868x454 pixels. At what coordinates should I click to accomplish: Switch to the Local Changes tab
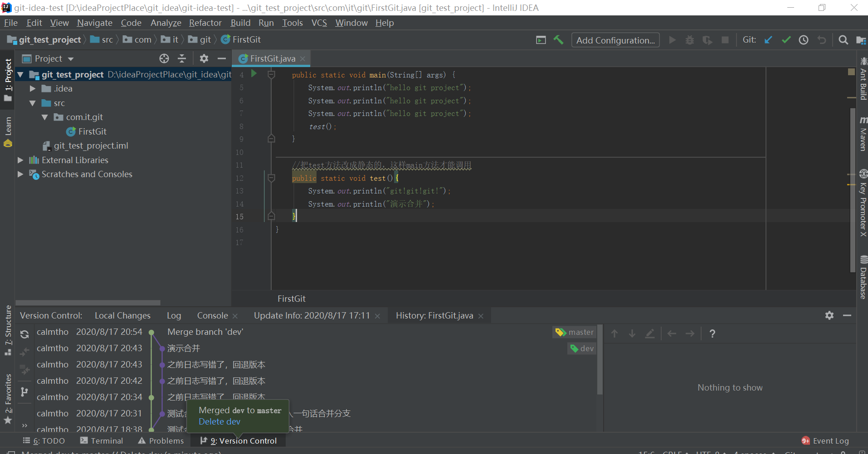coord(122,315)
